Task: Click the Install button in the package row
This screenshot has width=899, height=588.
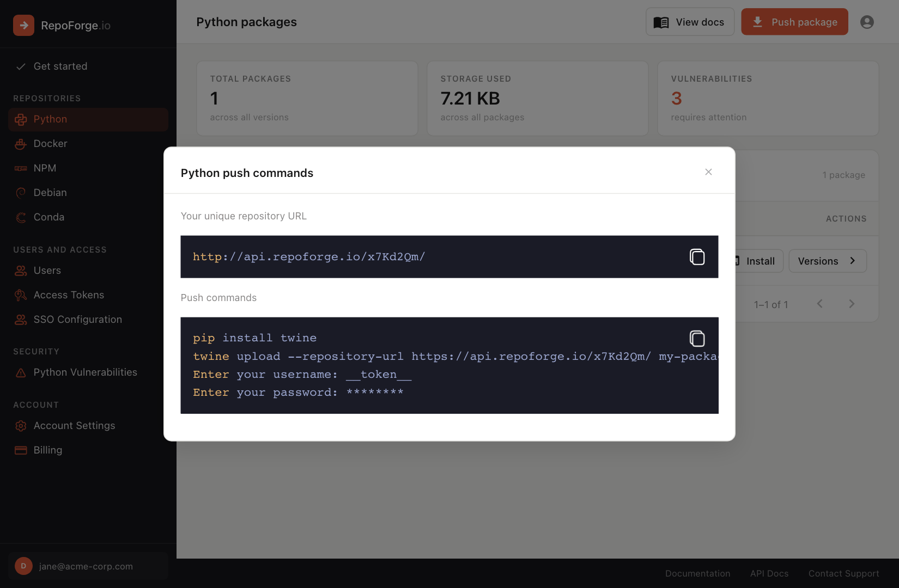Action: pos(760,261)
